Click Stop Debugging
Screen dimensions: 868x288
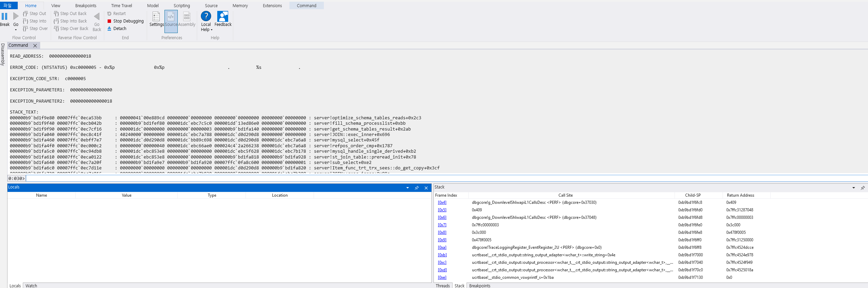point(125,21)
